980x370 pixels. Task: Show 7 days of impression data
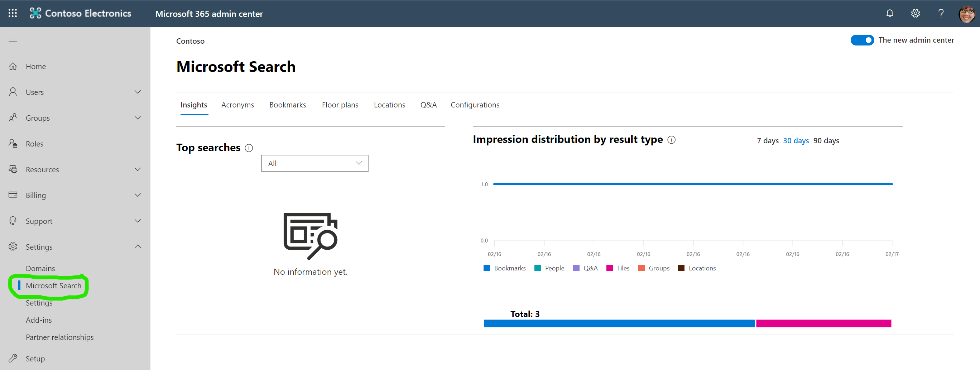(x=767, y=141)
